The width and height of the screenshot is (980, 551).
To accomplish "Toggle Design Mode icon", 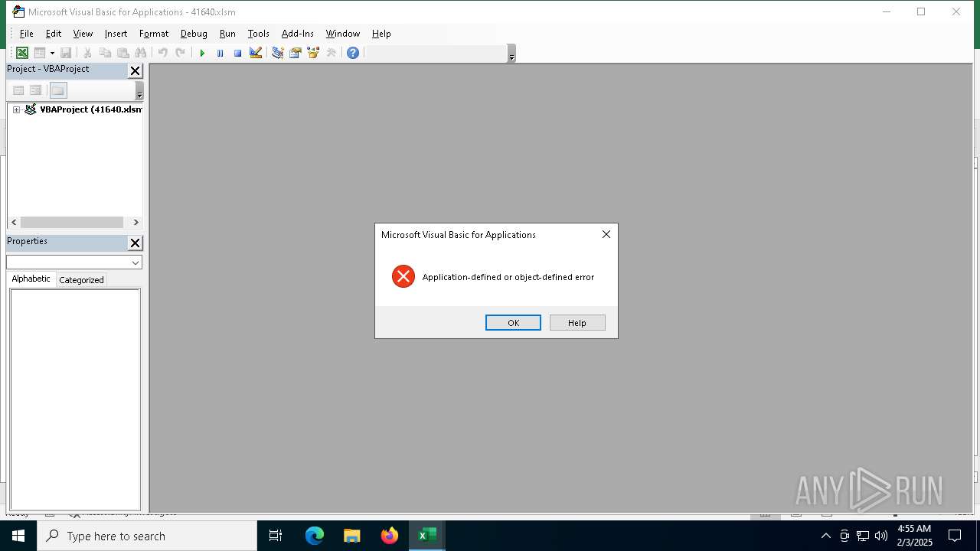I will tap(256, 53).
